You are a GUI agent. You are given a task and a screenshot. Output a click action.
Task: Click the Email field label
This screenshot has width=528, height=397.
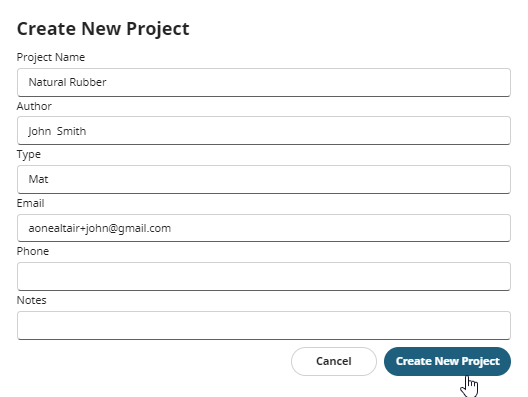(31, 203)
